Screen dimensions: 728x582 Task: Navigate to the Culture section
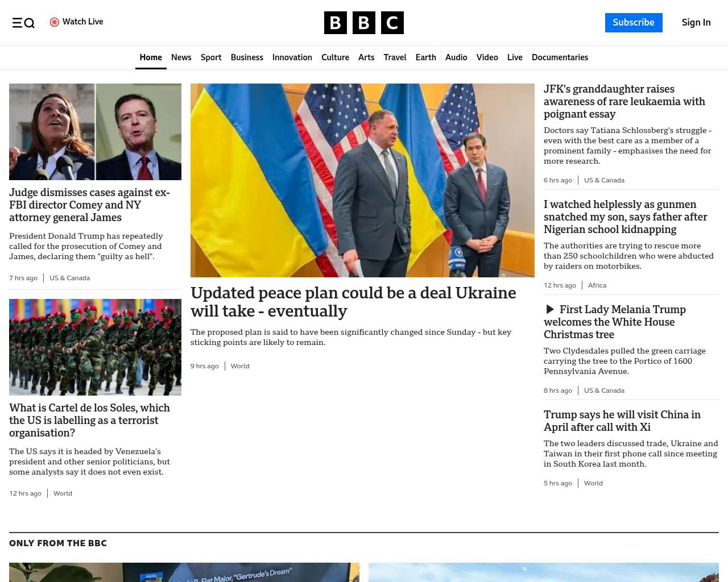336,57
